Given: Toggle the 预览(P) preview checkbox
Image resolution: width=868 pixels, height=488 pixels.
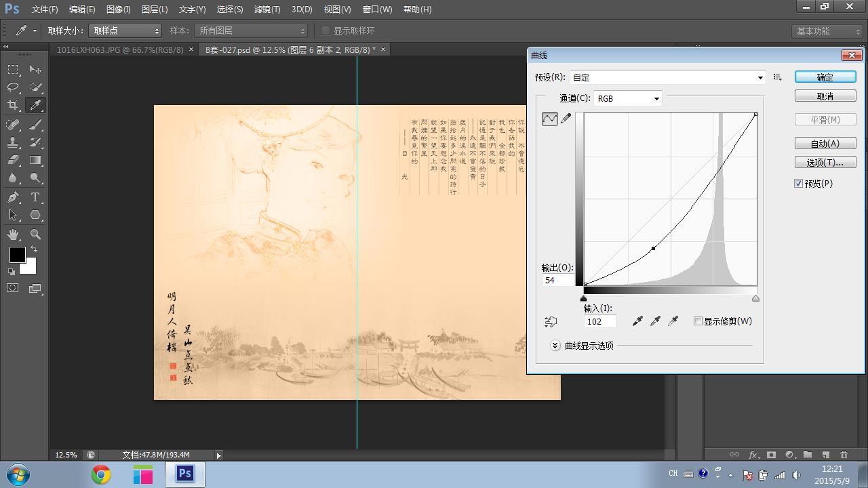Looking at the screenshot, I should tap(798, 184).
